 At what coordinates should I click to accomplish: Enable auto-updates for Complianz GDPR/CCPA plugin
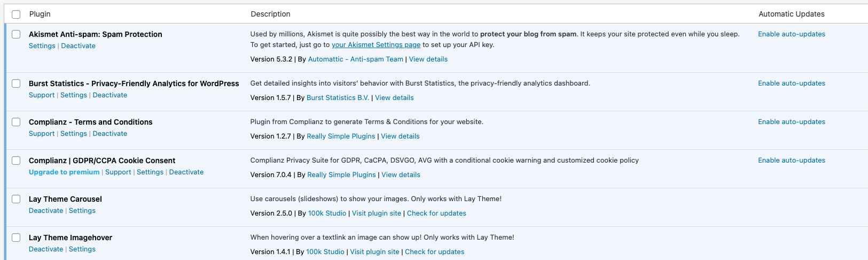[x=791, y=160]
